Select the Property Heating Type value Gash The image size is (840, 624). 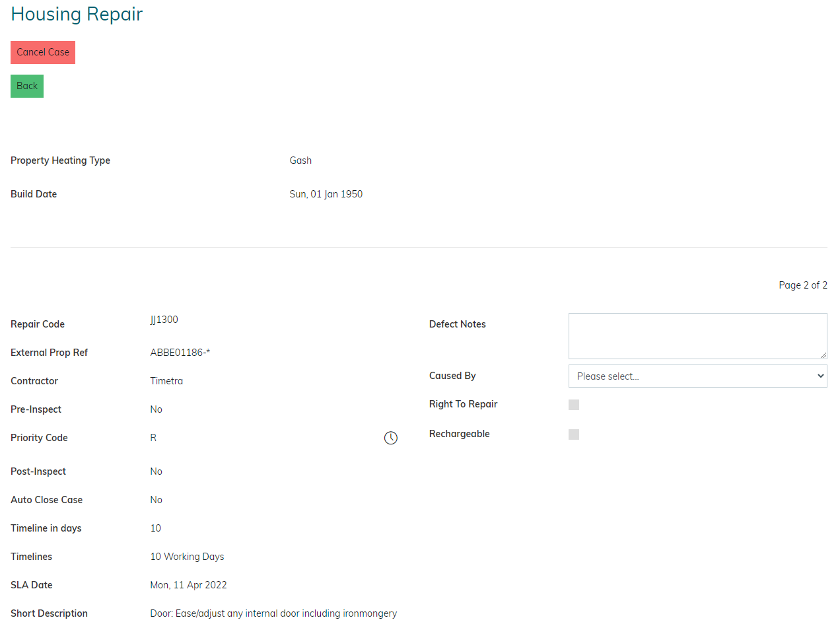(300, 160)
